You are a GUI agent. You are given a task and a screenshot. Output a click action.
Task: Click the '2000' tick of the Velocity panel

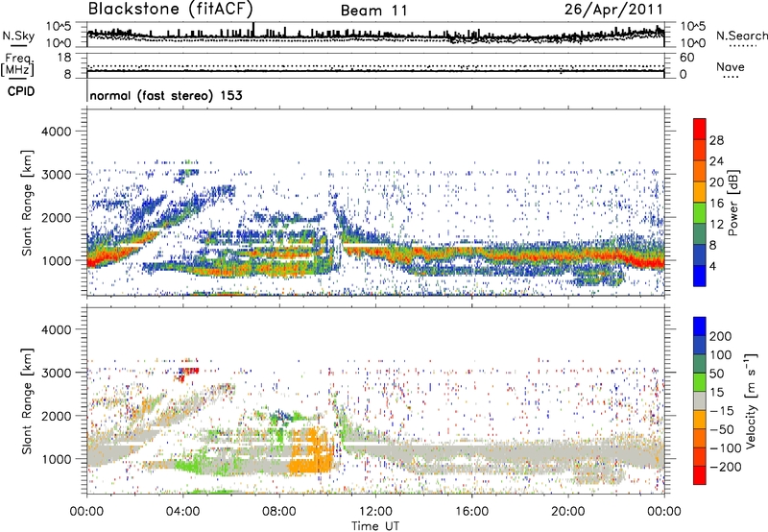pyautogui.click(x=57, y=416)
